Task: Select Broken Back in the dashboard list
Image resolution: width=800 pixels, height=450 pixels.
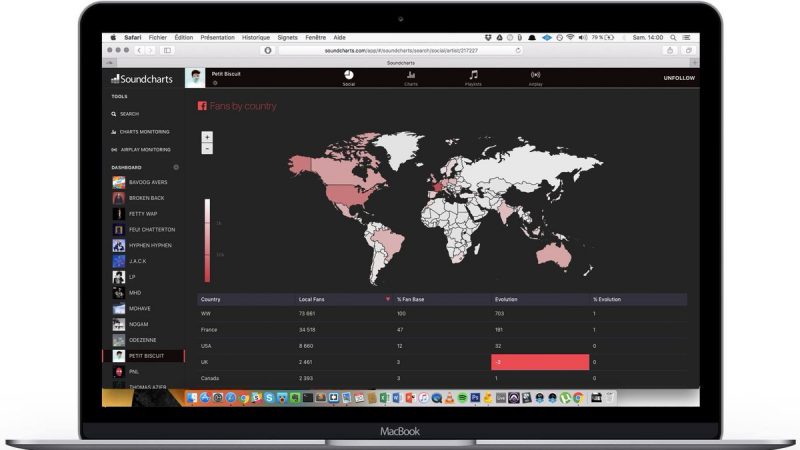Action: point(145,198)
